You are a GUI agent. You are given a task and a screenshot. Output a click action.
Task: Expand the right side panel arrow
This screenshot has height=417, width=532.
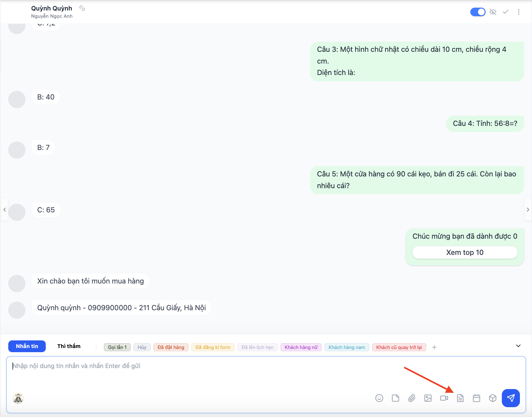[x=528, y=209]
